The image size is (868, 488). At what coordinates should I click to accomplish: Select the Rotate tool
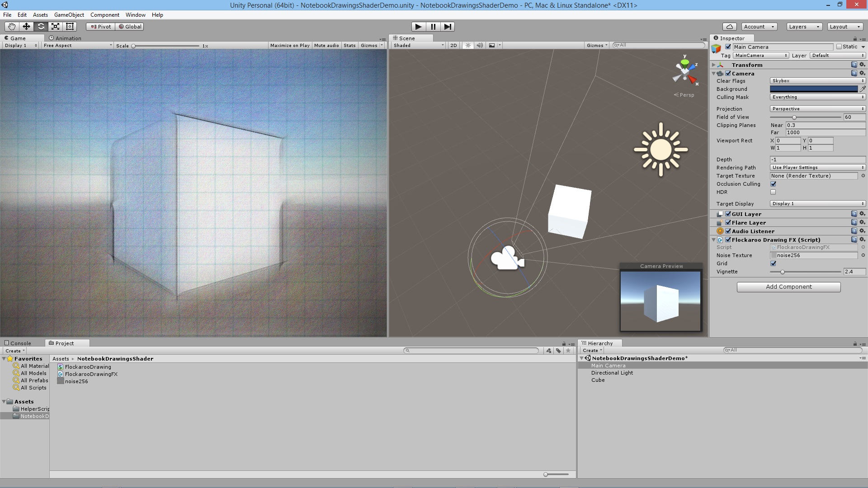[x=41, y=27]
